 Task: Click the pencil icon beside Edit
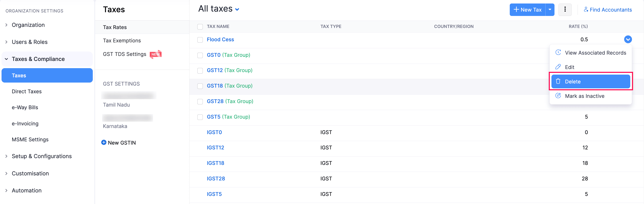click(558, 67)
